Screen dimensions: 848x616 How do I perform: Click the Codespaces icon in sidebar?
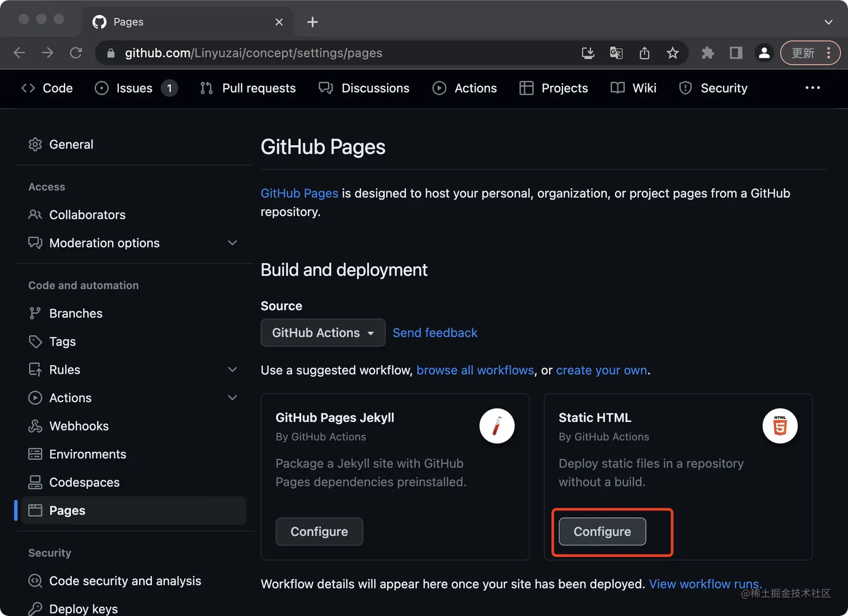35,482
